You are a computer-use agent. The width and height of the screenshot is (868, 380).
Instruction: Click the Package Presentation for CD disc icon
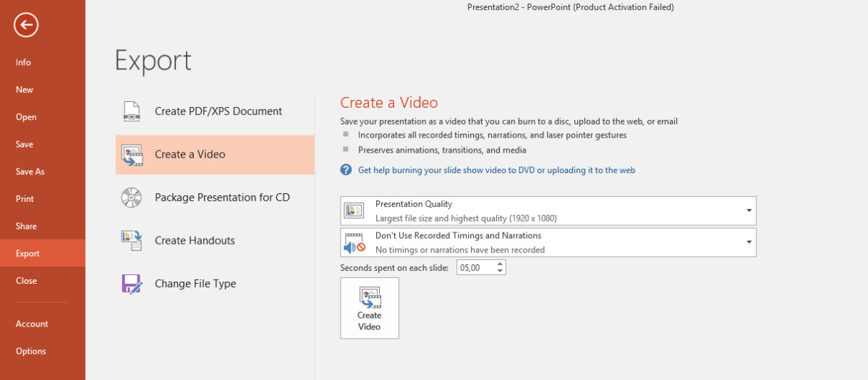[x=132, y=198]
